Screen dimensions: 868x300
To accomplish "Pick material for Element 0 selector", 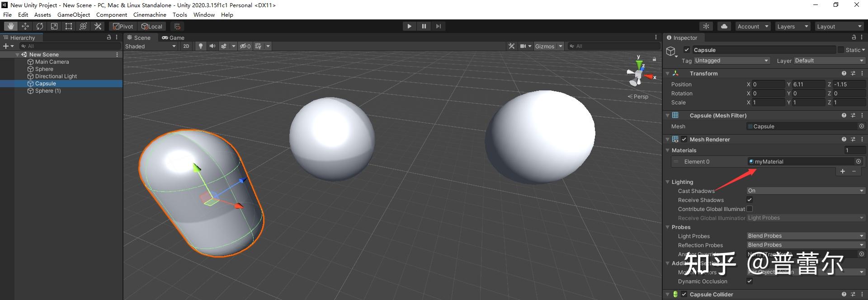I will click(x=858, y=161).
